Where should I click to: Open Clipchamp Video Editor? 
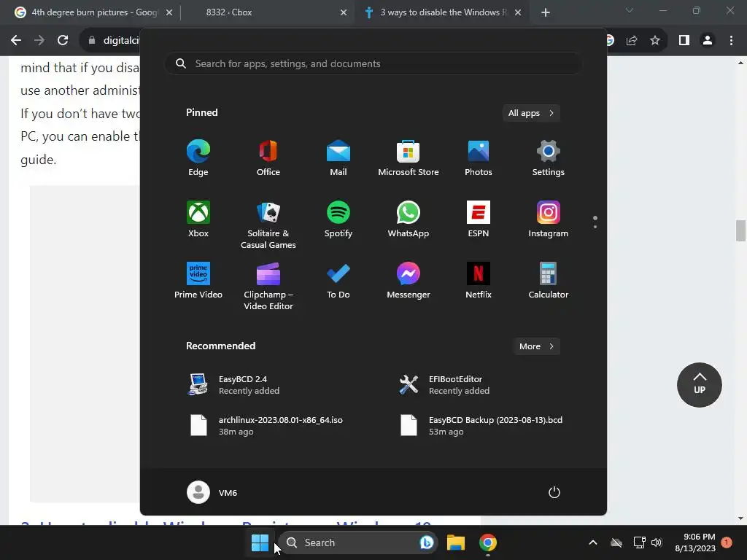[268, 286]
